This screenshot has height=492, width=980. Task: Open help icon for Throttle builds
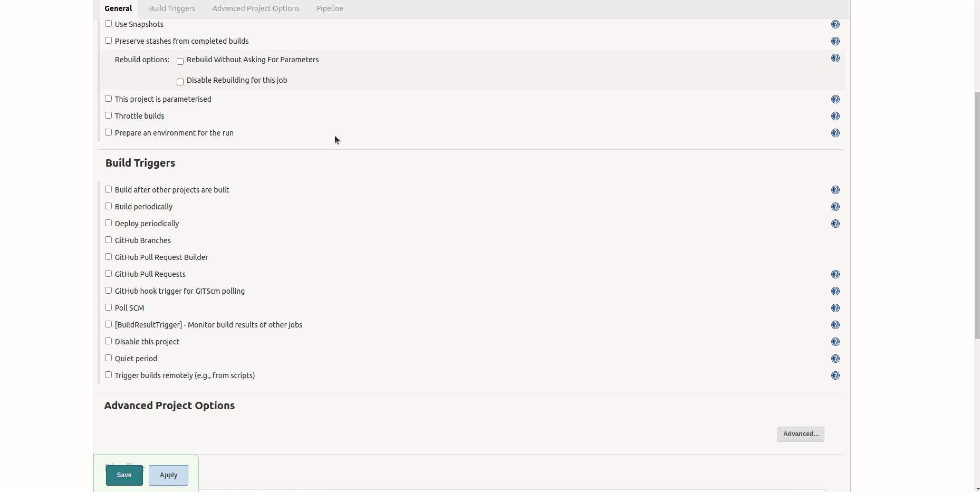pyautogui.click(x=835, y=116)
